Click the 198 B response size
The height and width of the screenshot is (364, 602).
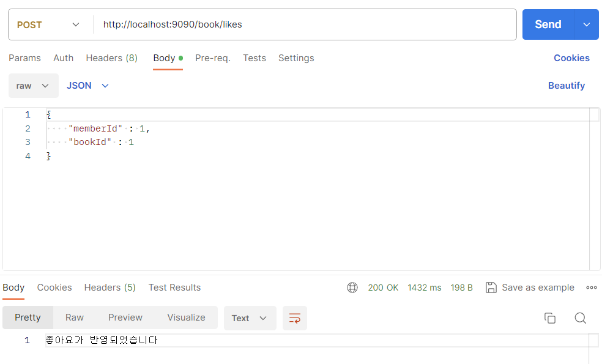461,288
